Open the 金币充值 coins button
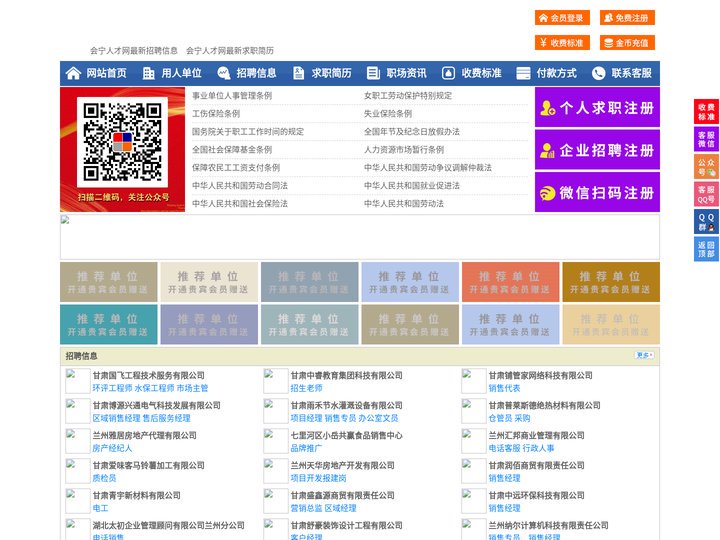 click(x=627, y=43)
